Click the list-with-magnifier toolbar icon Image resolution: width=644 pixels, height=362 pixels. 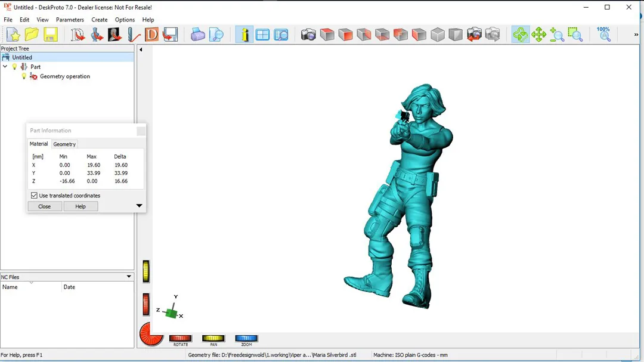[x=281, y=35]
